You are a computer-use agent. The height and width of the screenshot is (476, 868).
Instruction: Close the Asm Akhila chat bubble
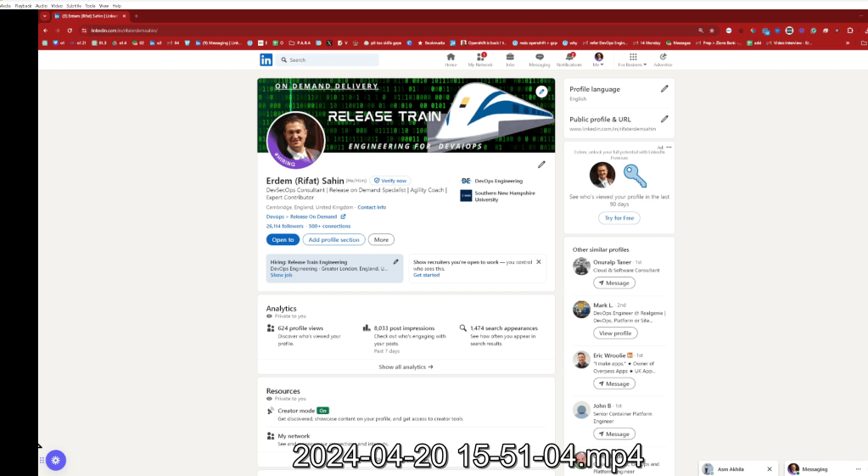(770, 469)
